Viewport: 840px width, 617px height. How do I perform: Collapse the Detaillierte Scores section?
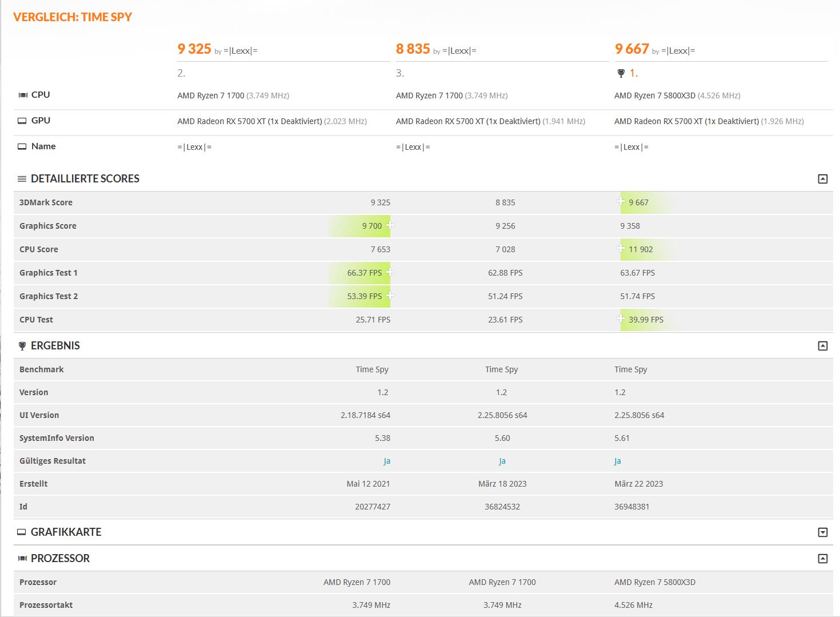click(x=823, y=179)
